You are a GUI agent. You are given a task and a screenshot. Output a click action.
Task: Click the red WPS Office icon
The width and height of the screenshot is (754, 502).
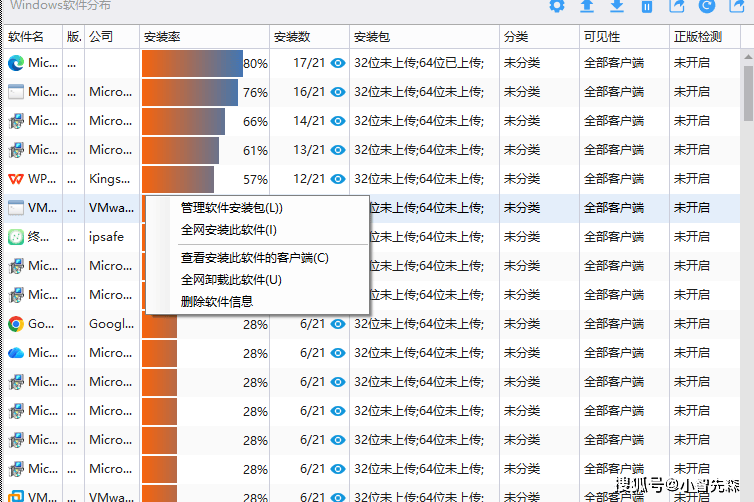(16, 180)
